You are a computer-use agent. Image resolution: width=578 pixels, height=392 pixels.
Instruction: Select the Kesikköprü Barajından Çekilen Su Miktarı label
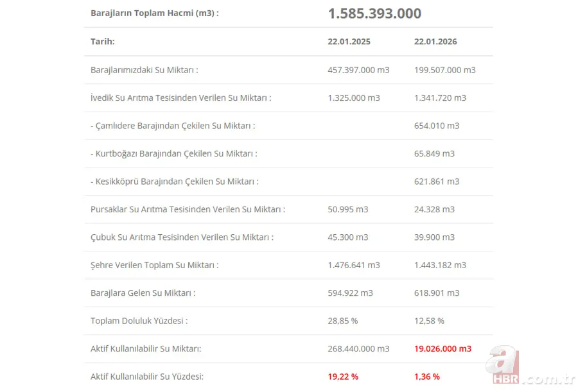[x=175, y=182]
